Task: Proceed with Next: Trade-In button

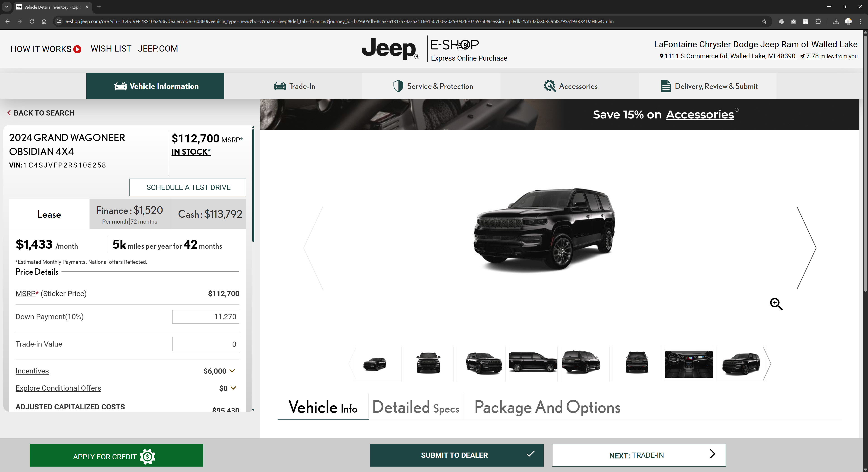Action: click(639, 455)
